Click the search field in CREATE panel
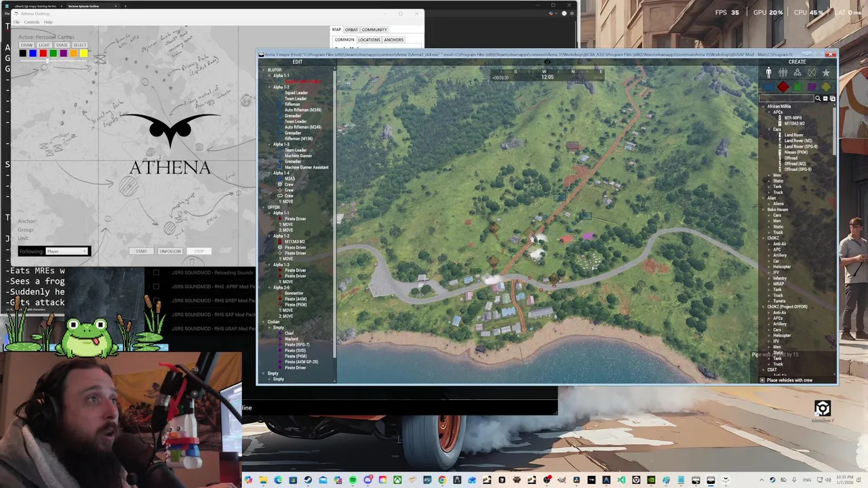The height and width of the screenshot is (488, 868). point(787,98)
